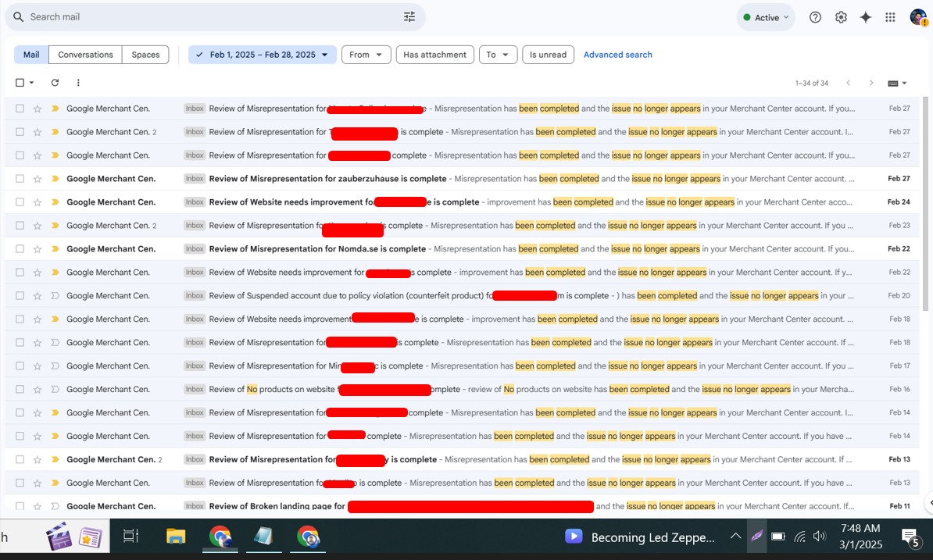Open search options filter icon in search bar
The width and height of the screenshot is (933, 560).
409,16
